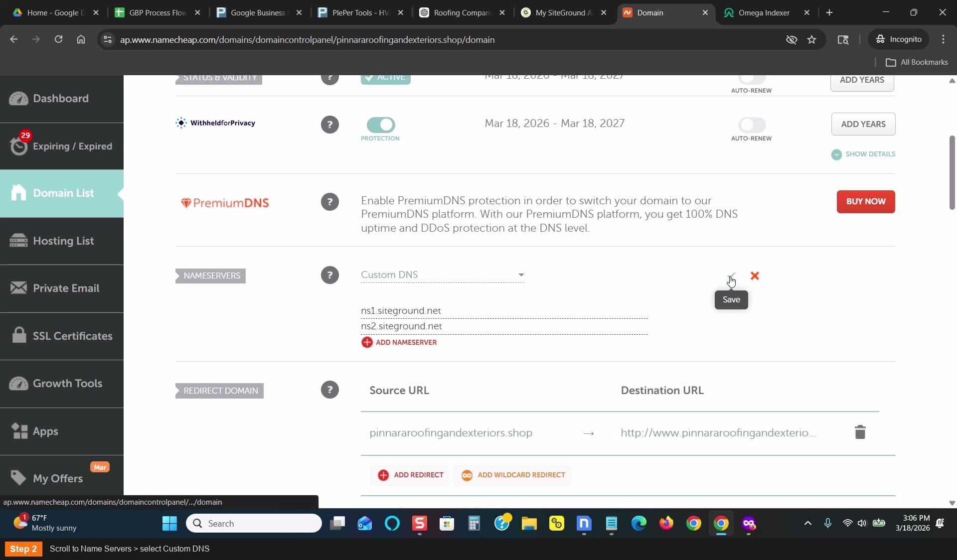Image resolution: width=957 pixels, height=560 pixels.
Task: Click the destination URL of the redirect
Action: coord(718,433)
